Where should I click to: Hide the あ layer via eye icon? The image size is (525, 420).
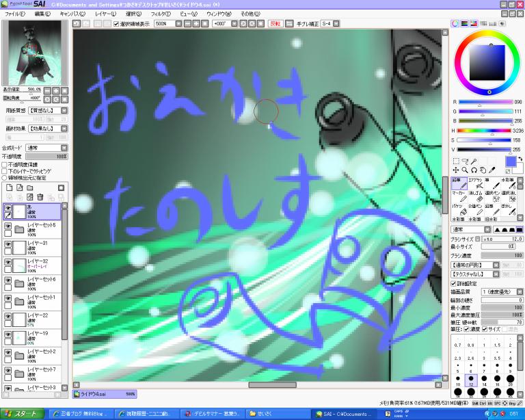[8, 208]
